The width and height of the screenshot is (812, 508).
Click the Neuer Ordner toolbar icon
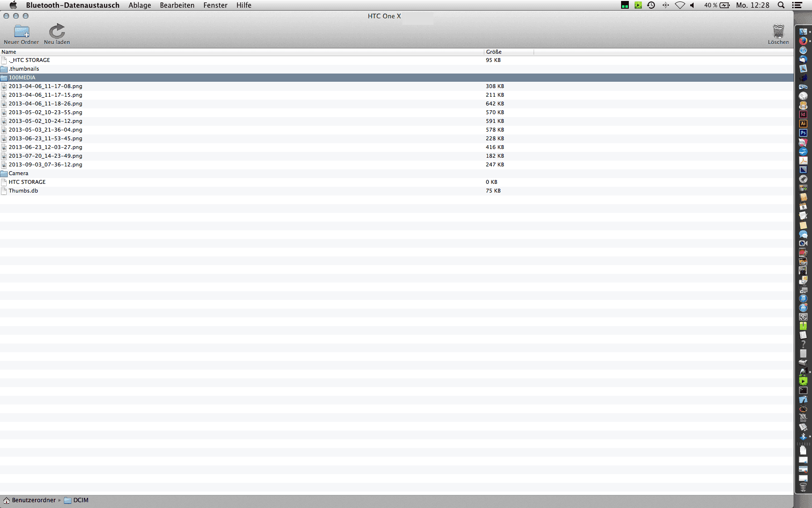coord(21,31)
